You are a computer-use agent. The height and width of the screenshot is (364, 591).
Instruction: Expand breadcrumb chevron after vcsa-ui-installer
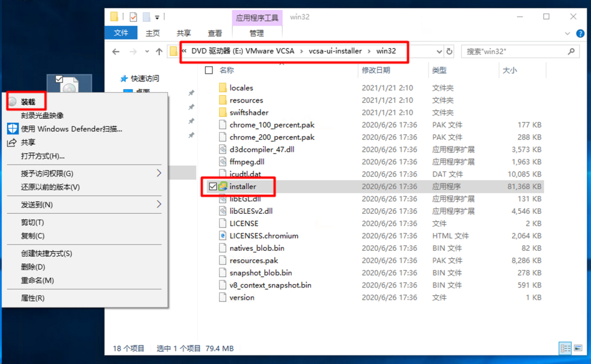(x=369, y=51)
